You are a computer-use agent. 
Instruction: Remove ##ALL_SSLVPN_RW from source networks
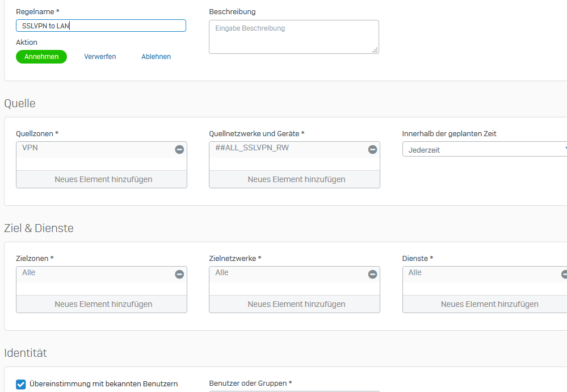pos(372,150)
